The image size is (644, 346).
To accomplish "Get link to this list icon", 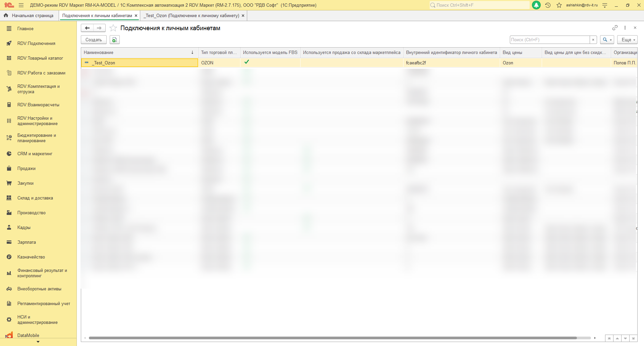I will tap(615, 28).
